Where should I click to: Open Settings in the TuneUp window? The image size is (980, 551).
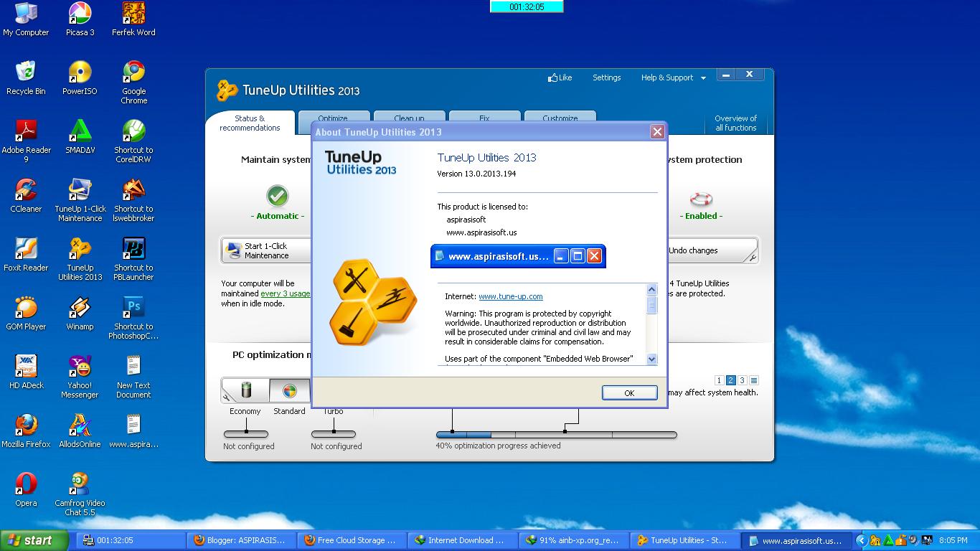point(606,77)
